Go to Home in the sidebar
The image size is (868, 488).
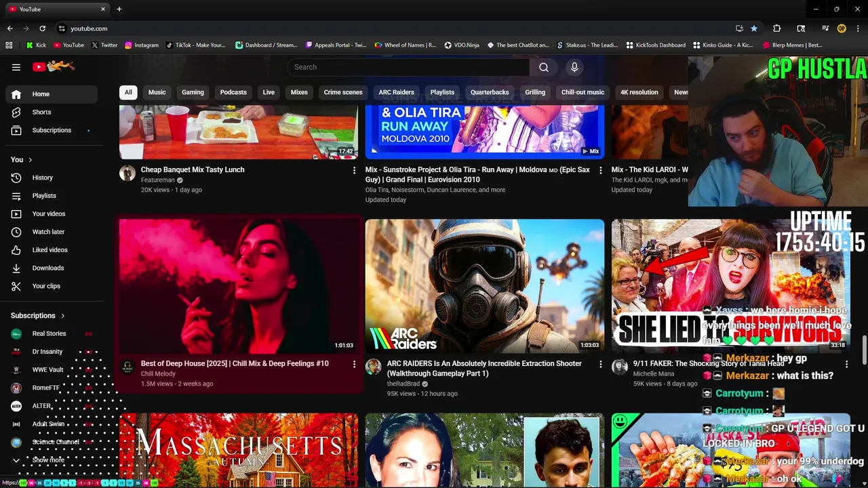coord(52,94)
